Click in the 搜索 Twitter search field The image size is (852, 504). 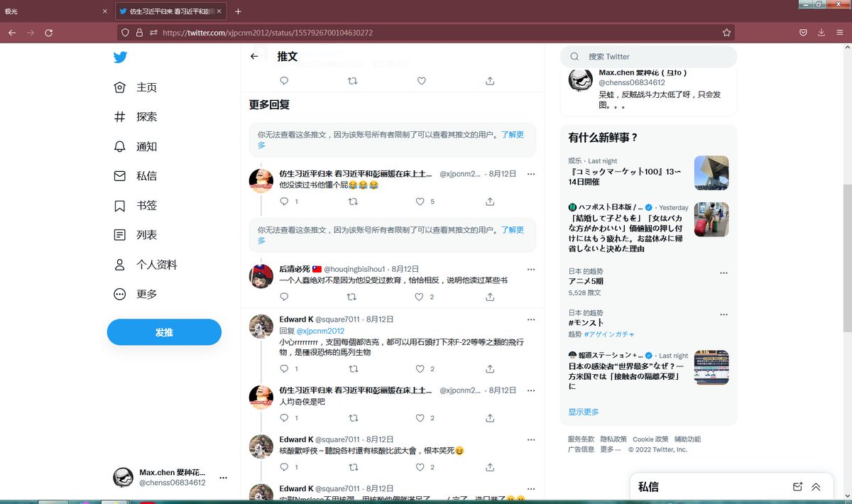tap(648, 57)
